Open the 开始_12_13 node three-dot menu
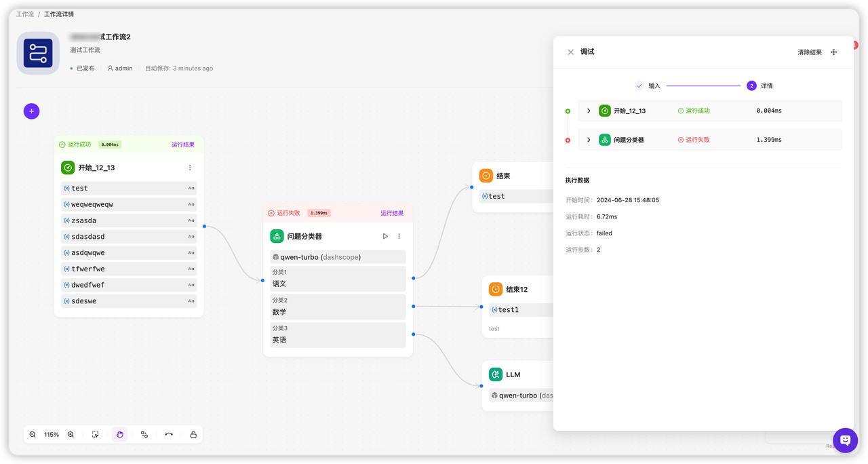This screenshot has width=868, height=464. click(x=190, y=168)
